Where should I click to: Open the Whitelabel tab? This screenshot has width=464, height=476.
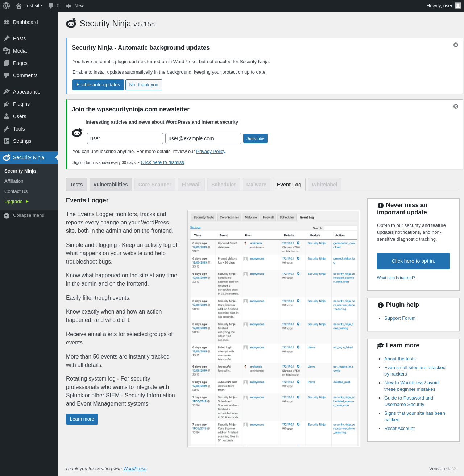pos(325,185)
